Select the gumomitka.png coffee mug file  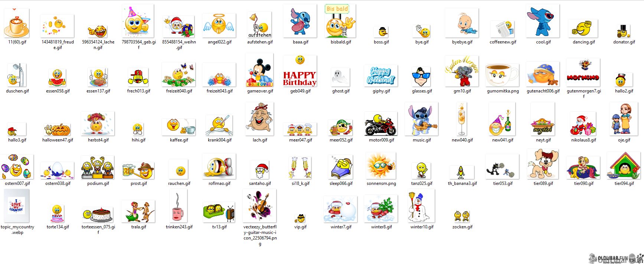click(502, 74)
